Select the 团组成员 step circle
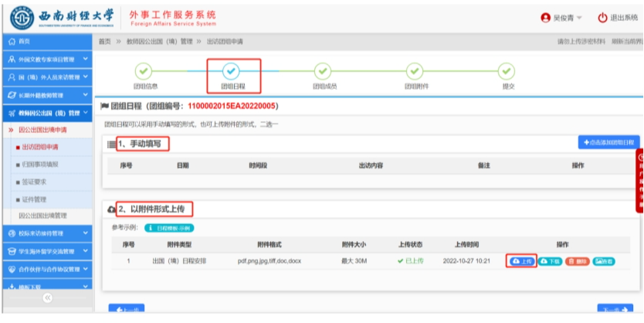Viewport: 644px width, 323px height. [x=324, y=70]
